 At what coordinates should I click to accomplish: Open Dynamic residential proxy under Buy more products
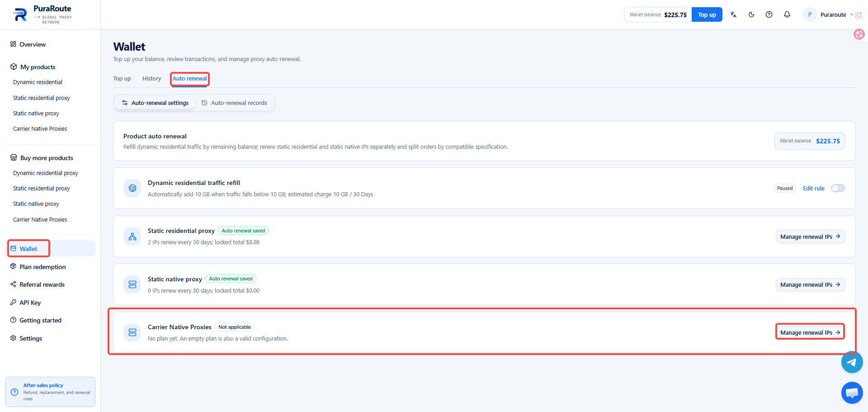point(45,173)
